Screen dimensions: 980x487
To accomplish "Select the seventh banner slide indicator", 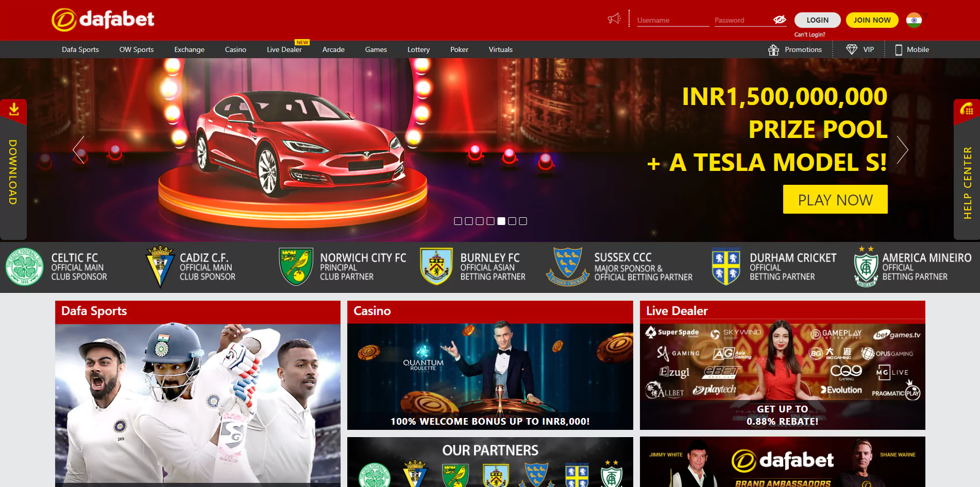I will click(x=522, y=221).
